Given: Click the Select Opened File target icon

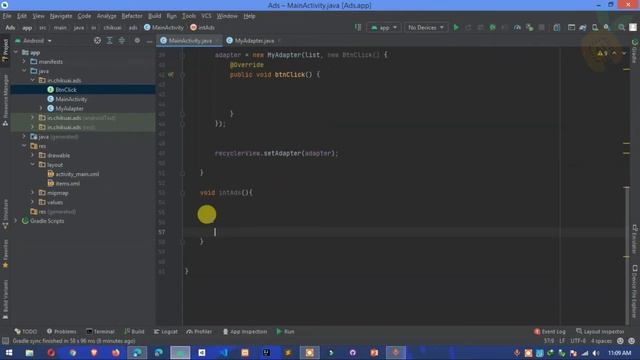Looking at the screenshot, I should [97, 40].
